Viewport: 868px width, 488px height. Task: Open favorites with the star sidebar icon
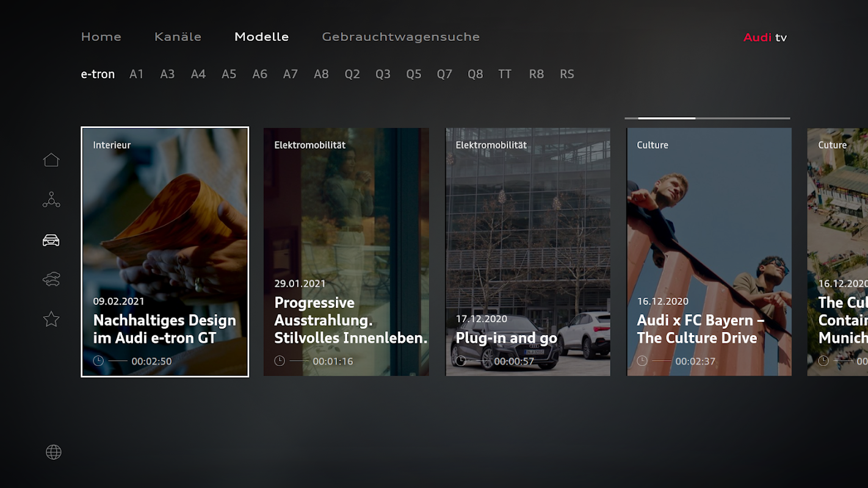coord(51,318)
